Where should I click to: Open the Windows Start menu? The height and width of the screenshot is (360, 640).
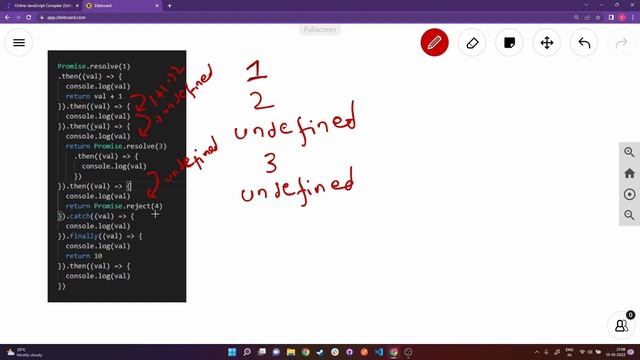coord(232,352)
